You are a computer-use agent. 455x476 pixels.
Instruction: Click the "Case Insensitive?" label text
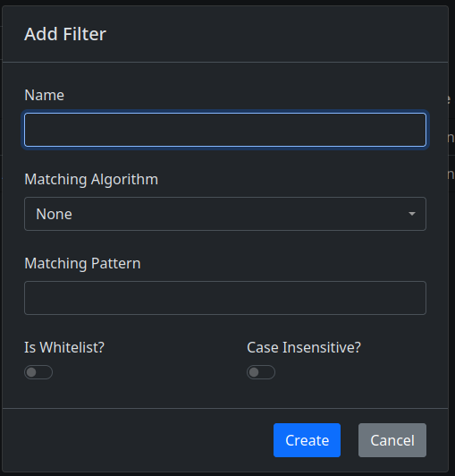point(304,347)
